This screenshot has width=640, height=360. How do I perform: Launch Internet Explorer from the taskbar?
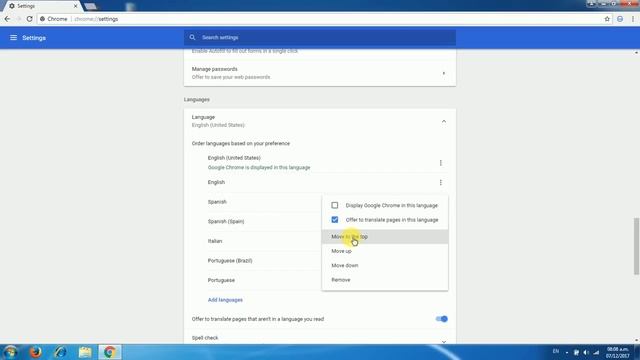[x=60, y=352]
